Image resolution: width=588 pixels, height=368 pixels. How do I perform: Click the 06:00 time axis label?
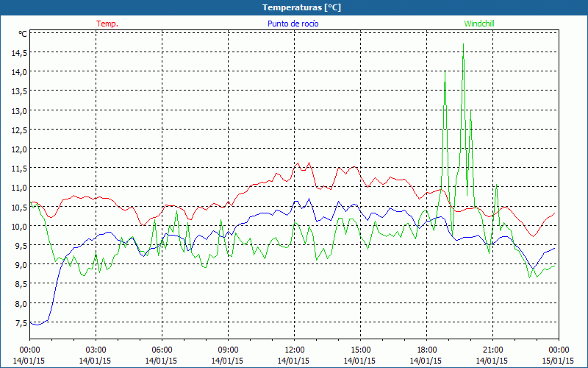[162, 350]
